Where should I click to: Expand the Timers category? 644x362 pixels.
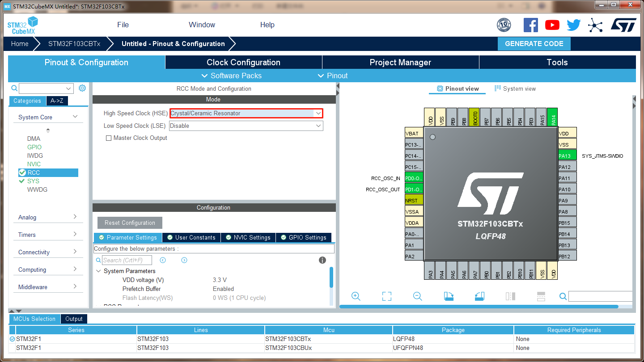(75, 234)
